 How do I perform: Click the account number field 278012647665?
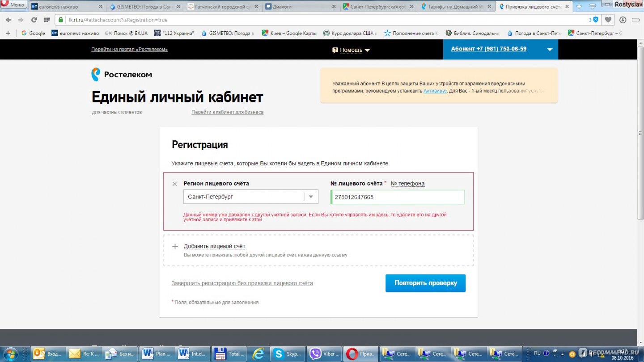pyautogui.click(x=398, y=197)
